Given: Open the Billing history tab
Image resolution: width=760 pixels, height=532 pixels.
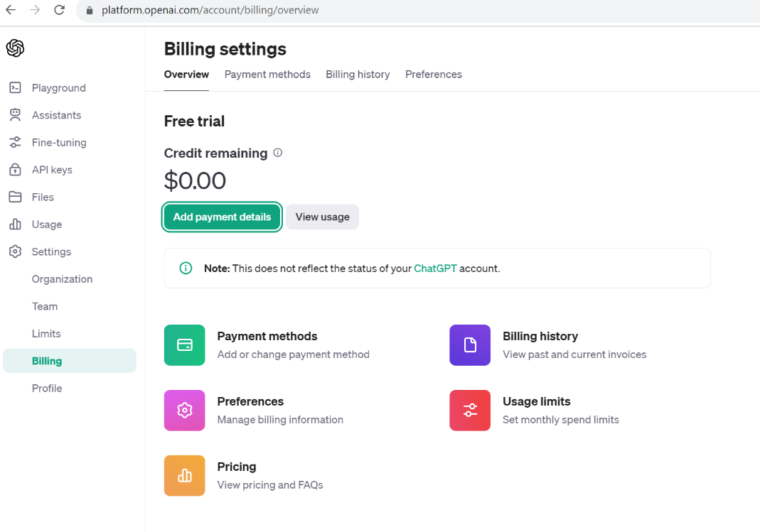Looking at the screenshot, I should click(x=358, y=75).
